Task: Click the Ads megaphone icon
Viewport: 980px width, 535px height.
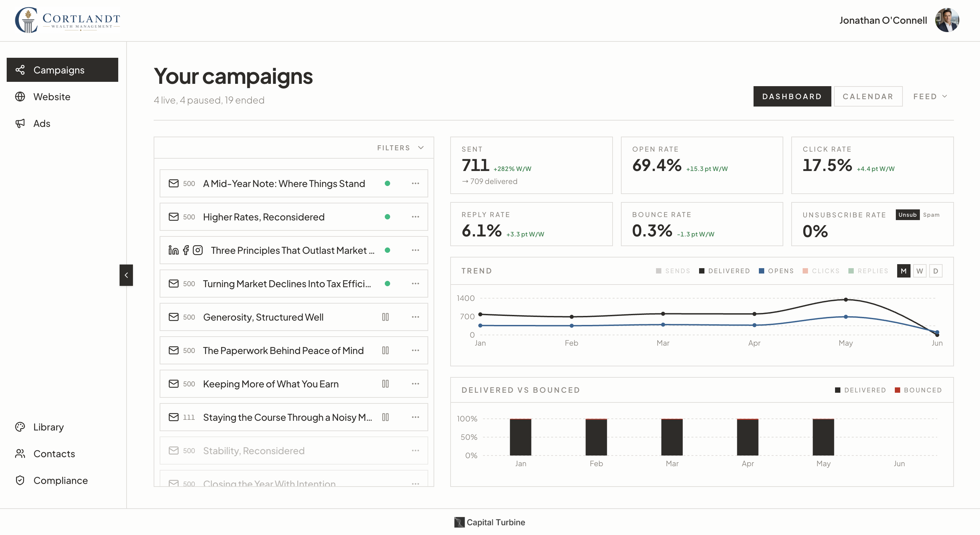Action: 20,123
